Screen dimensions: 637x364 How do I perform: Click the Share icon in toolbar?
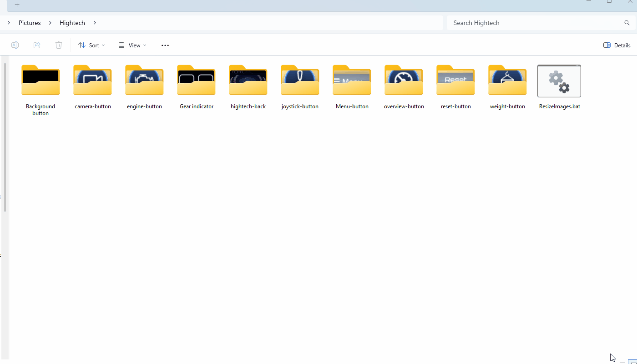pyautogui.click(x=37, y=45)
